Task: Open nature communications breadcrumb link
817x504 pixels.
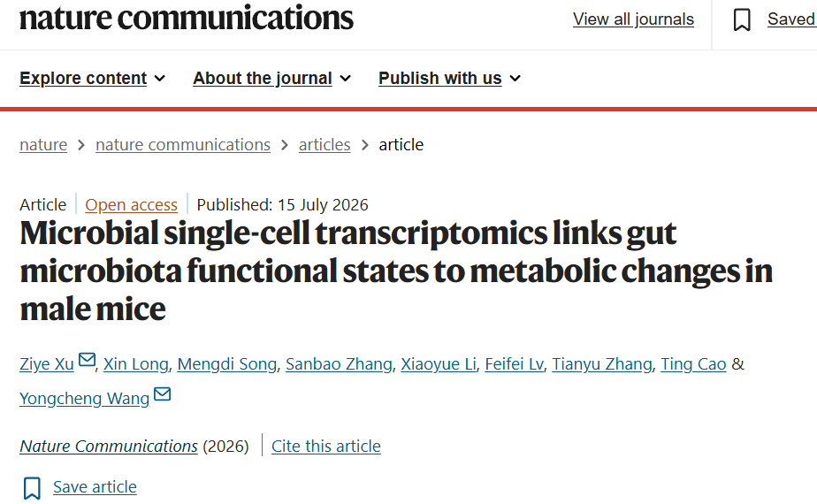Action: click(x=183, y=144)
